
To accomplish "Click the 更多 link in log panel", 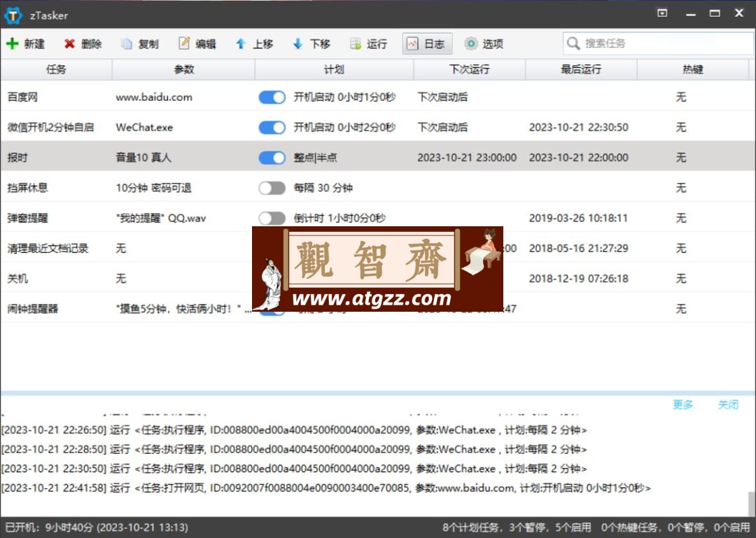I will click(682, 404).
